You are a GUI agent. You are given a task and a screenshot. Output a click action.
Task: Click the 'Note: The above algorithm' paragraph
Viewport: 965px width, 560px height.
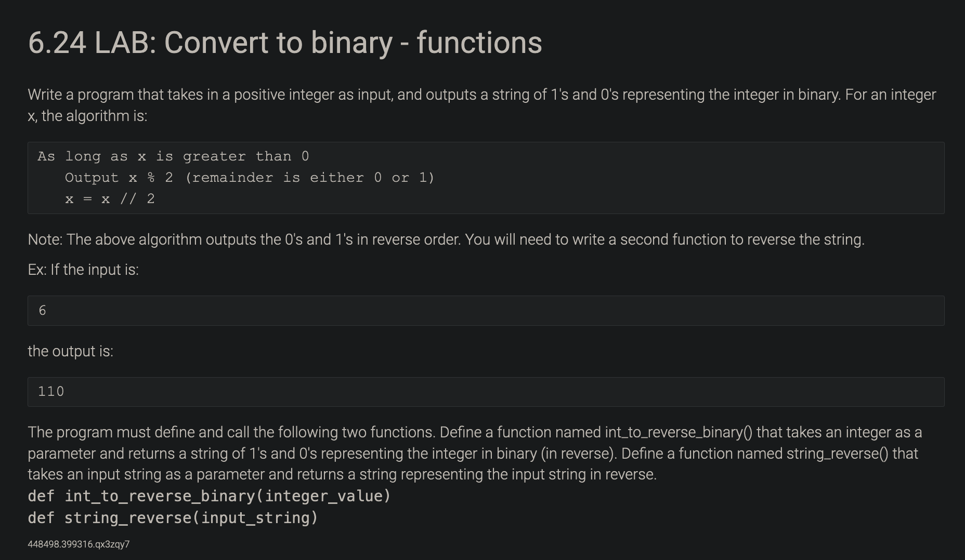click(x=446, y=239)
